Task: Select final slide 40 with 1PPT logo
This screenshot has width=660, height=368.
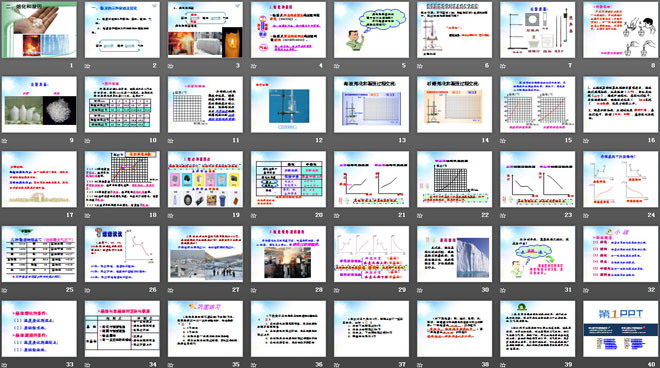Action: (620, 329)
